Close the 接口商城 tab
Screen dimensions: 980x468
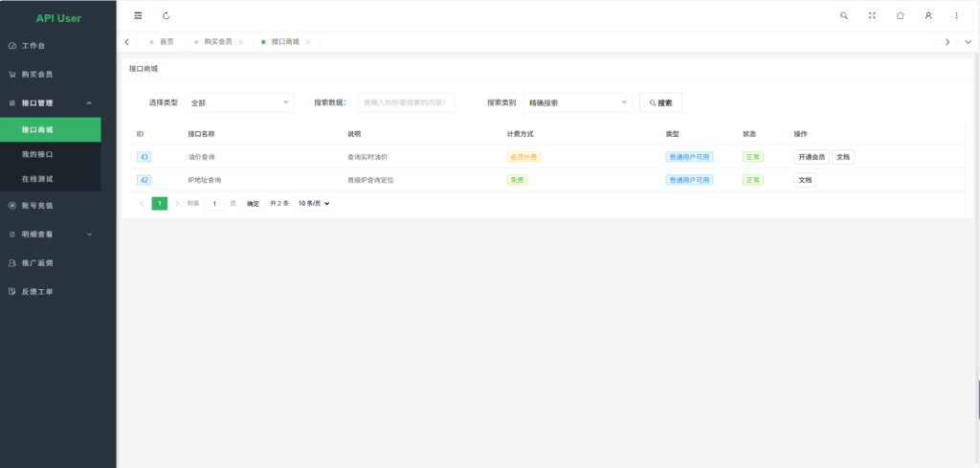(308, 42)
